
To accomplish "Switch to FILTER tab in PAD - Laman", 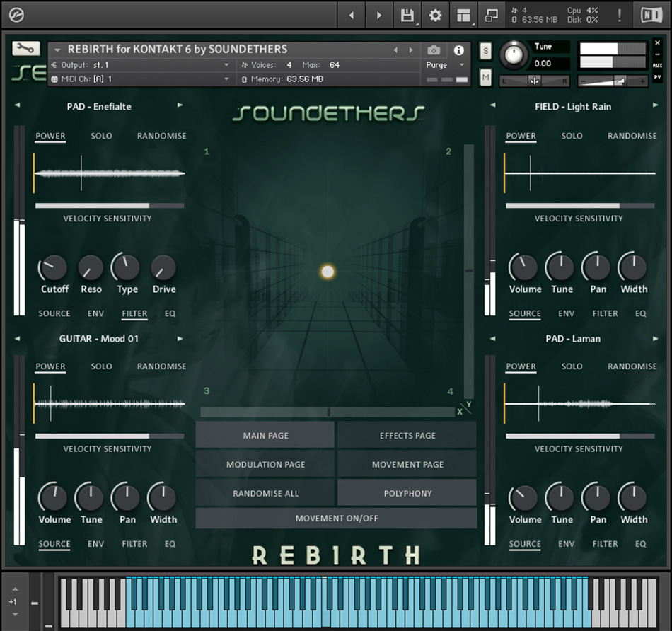I will click(605, 544).
